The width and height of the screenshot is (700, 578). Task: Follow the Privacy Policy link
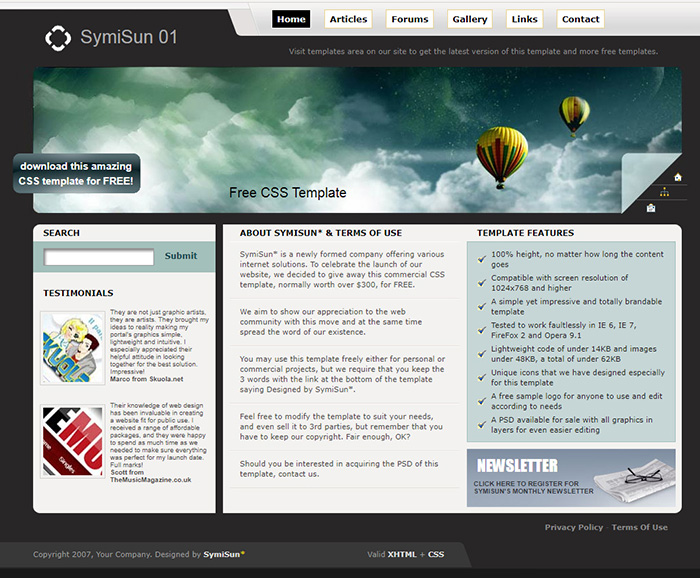[x=574, y=527]
